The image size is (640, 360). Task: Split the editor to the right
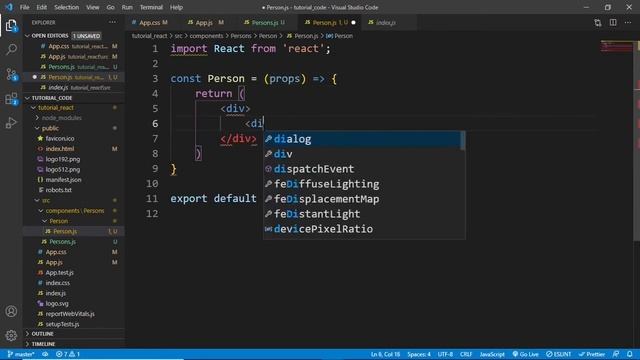pos(613,22)
